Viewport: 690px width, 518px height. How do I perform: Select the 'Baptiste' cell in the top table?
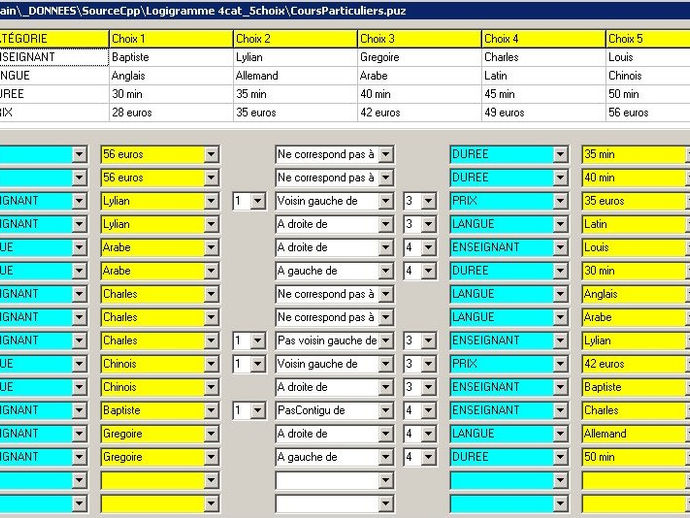[171, 57]
